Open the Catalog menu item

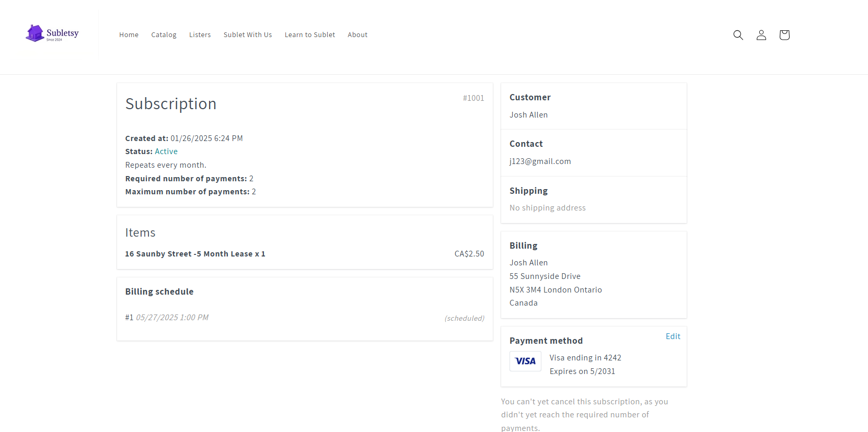(x=164, y=35)
